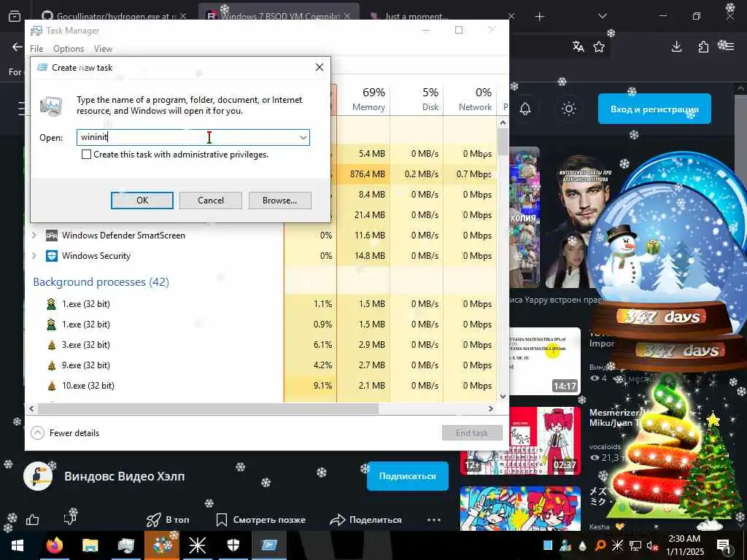Open the Windows Start menu

(18, 545)
